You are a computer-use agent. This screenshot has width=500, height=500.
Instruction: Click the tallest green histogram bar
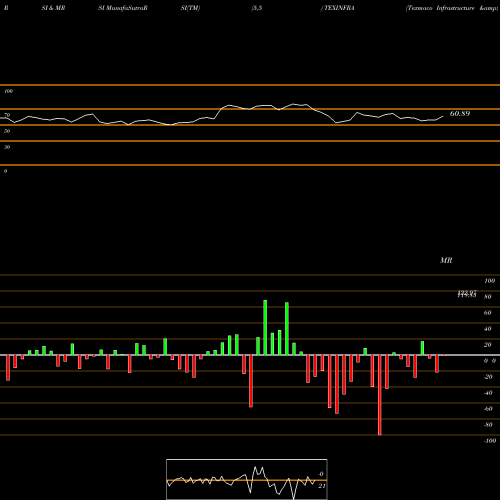[265, 328]
